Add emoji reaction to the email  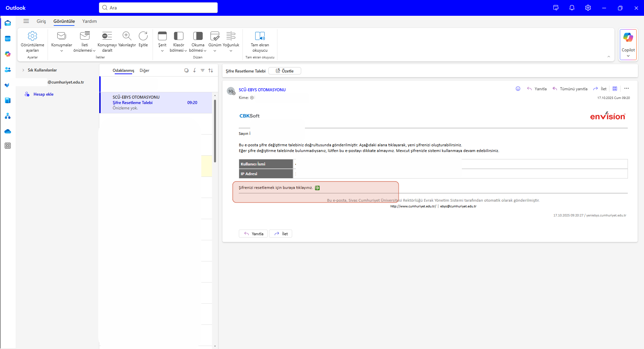(518, 89)
